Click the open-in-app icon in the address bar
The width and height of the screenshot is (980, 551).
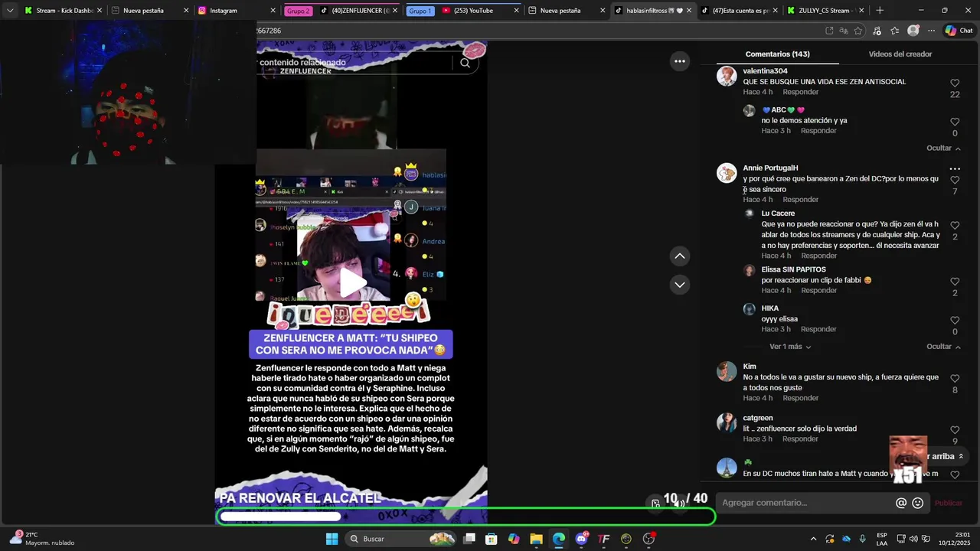829,31
